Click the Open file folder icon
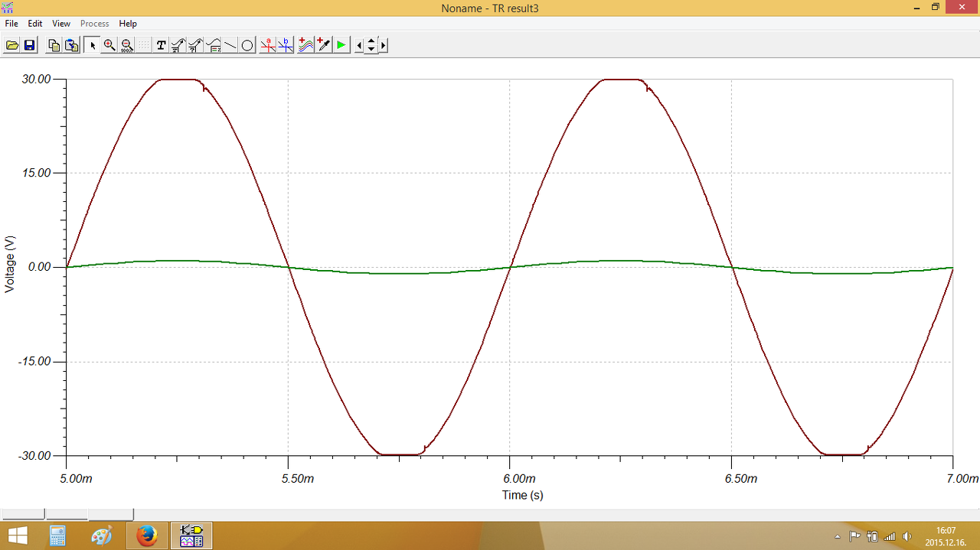Viewport: 980px width, 550px height. pos(12,45)
